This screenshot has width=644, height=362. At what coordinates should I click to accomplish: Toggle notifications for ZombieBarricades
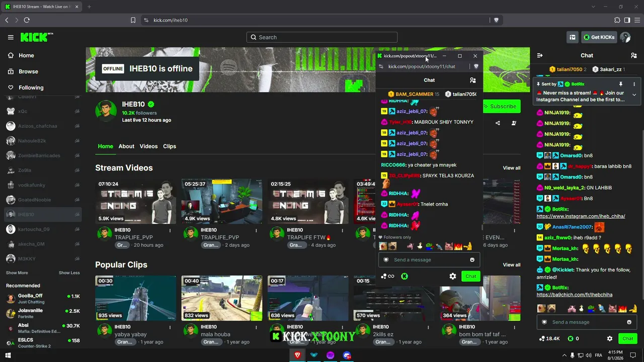point(77,156)
